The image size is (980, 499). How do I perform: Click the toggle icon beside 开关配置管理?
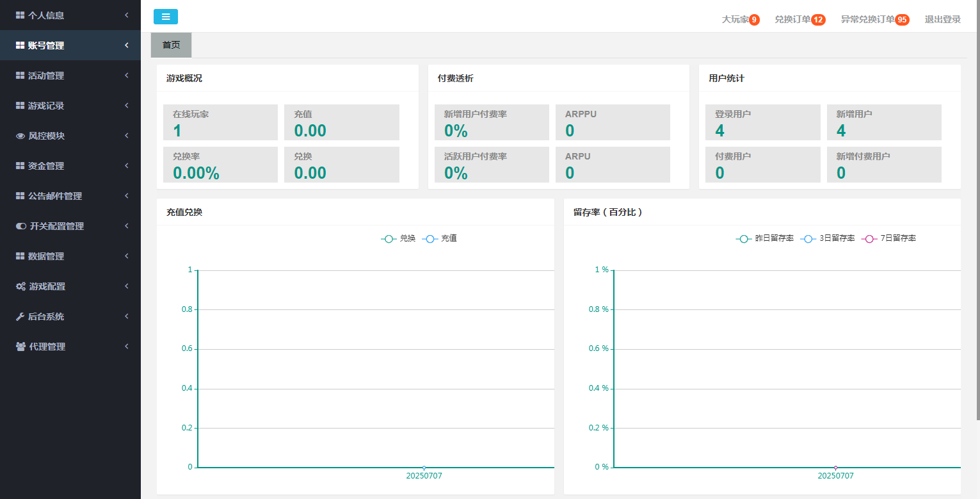pyautogui.click(x=21, y=226)
